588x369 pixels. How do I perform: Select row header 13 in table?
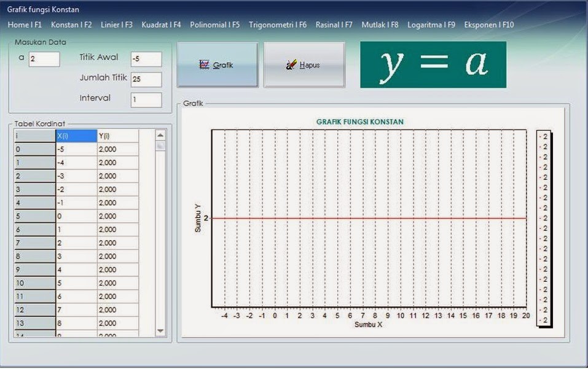tap(35, 324)
